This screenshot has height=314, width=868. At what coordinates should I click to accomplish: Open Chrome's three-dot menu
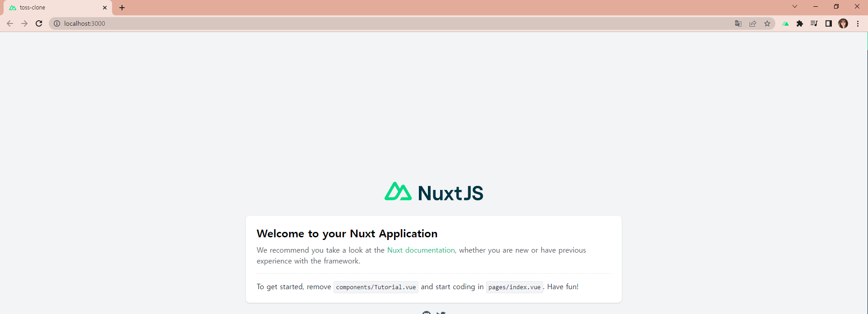coord(858,23)
